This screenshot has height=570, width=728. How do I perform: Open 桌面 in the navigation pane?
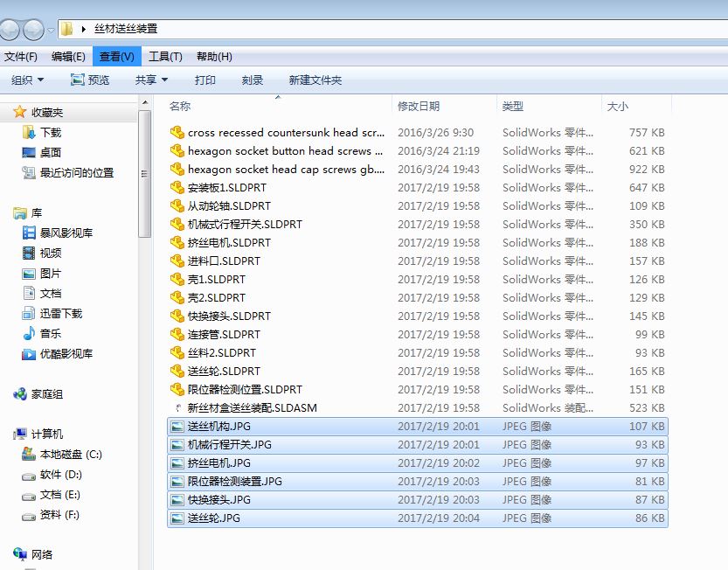pos(42,152)
